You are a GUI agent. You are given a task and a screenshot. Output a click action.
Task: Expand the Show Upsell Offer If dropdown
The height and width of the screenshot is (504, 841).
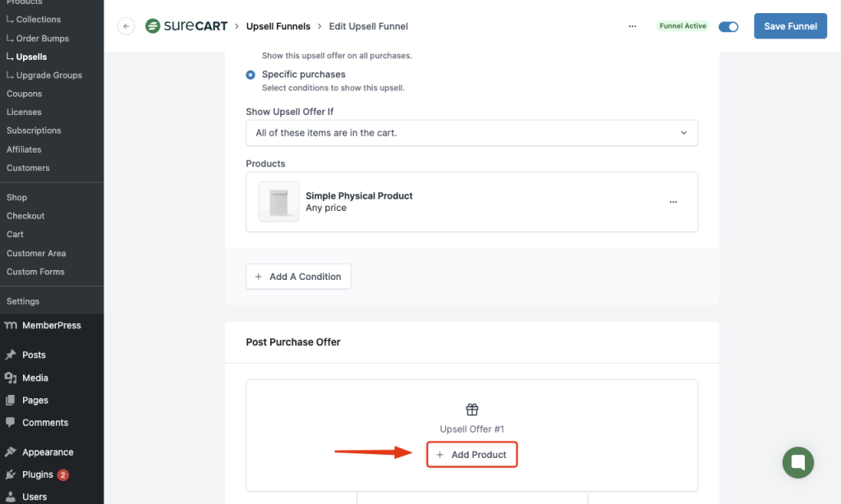pyautogui.click(x=471, y=133)
